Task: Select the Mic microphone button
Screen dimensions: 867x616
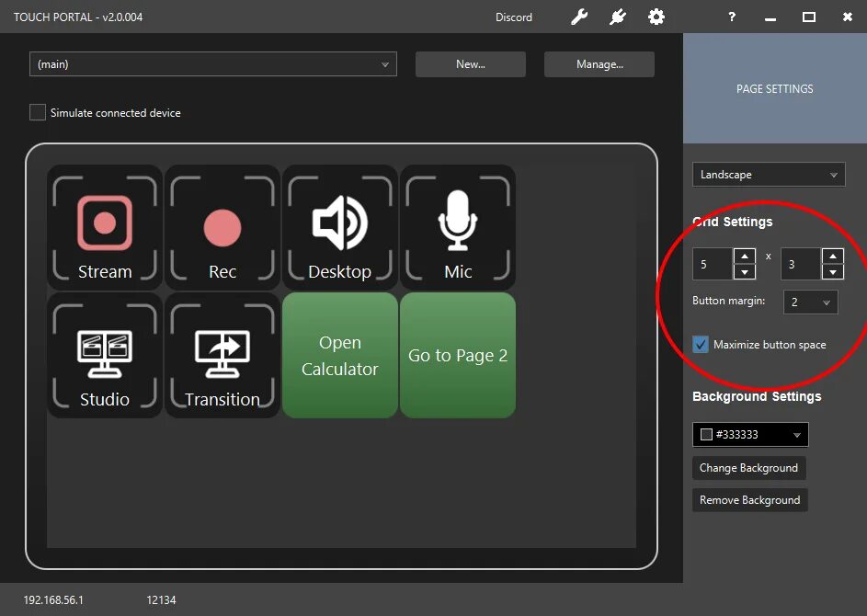Action: pyautogui.click(x=458, y=227)
